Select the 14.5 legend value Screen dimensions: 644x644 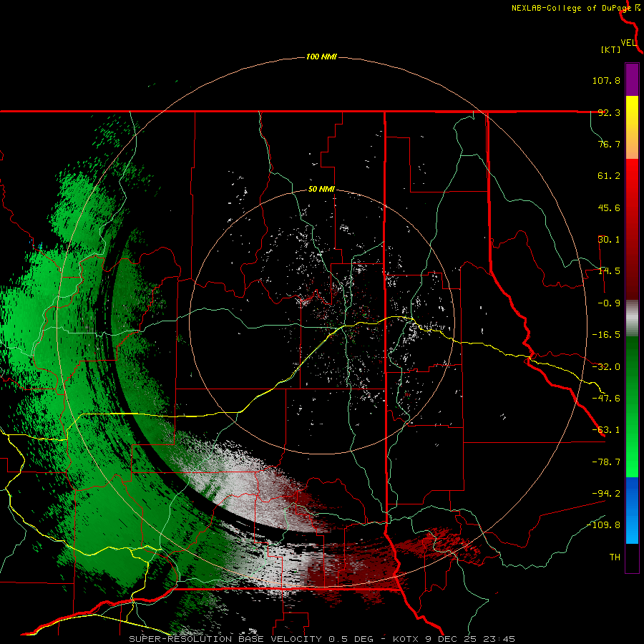(x=609, y=271)
